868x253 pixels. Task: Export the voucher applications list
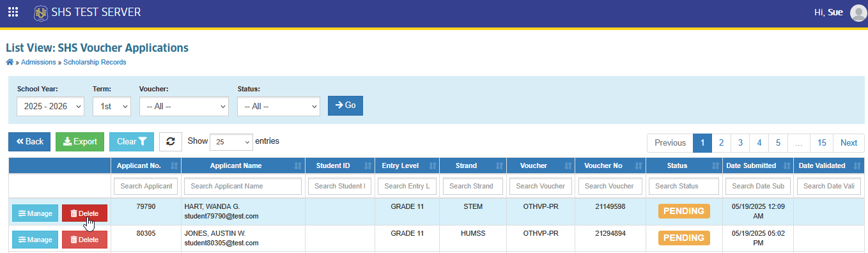coord(80,142)
